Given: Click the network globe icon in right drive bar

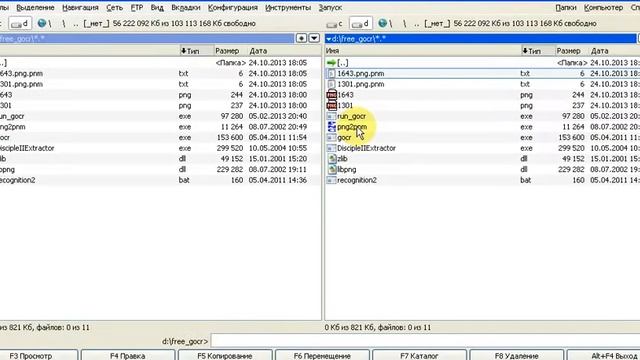Looking at the screenshot, I should [382, 23].
